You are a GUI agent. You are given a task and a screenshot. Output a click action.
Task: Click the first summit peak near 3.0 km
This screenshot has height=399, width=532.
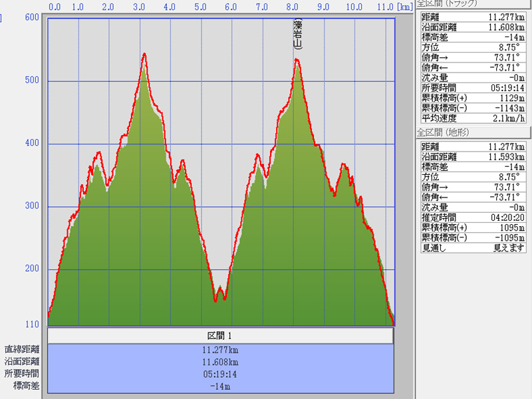144,55
